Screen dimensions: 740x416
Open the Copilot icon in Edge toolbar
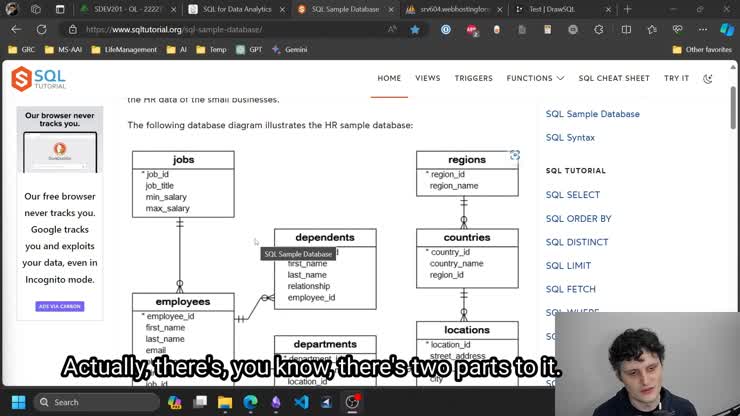tap(727, 29)
